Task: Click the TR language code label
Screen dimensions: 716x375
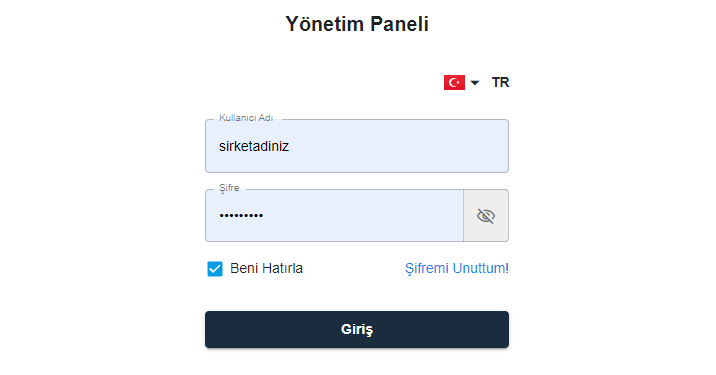Action: pyautogui.click(x=500, y=83)
